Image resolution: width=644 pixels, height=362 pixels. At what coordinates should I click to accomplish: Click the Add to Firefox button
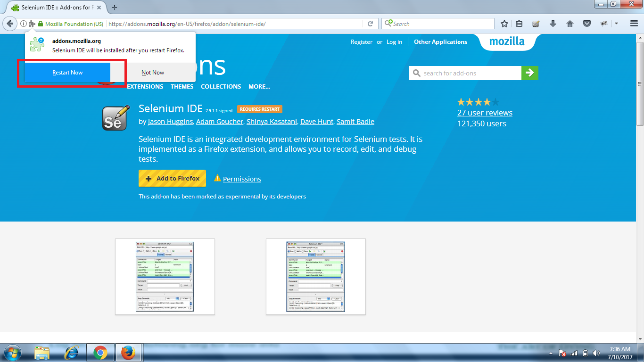pos(172,179)
